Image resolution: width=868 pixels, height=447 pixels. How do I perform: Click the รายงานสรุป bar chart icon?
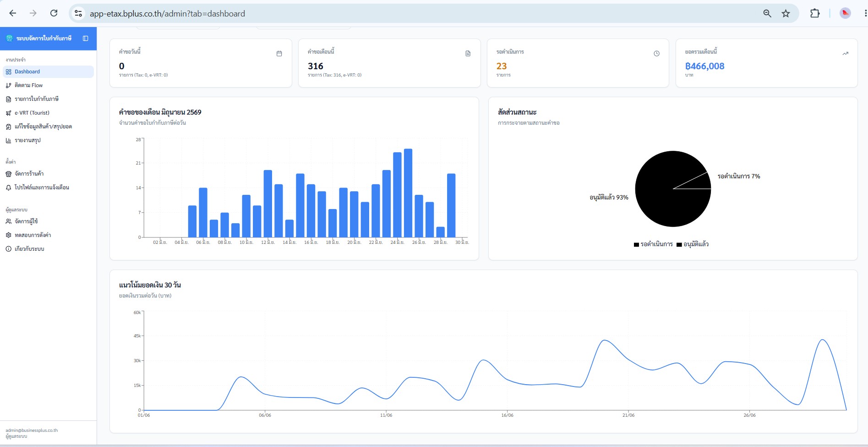[8, 140]
